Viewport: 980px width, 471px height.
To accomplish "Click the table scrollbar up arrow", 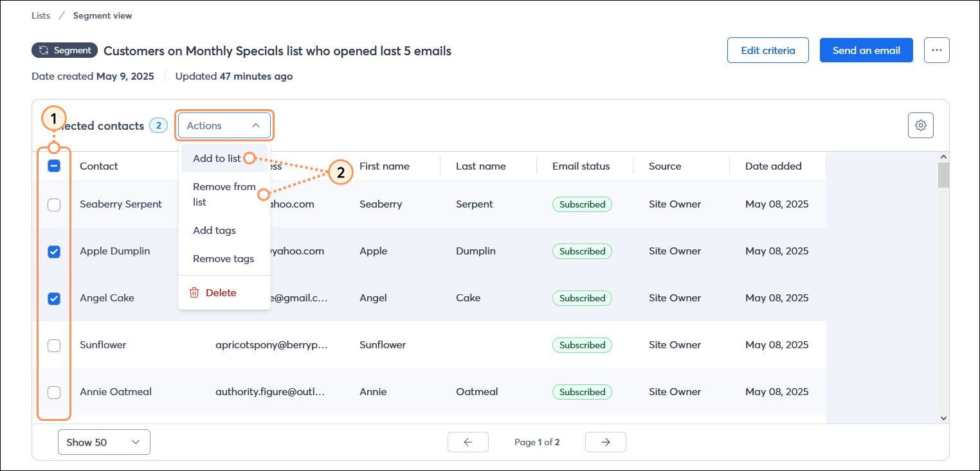I will coord(943,157).
